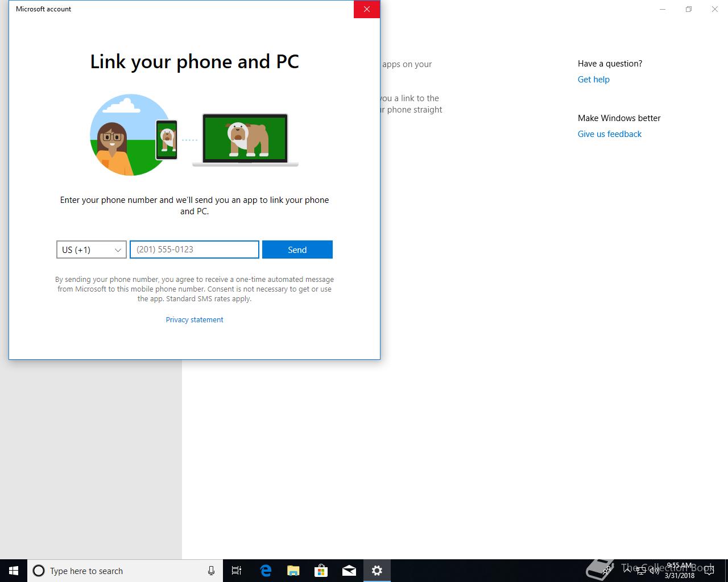Activate the taskbar microphone icon

[211, 571]
